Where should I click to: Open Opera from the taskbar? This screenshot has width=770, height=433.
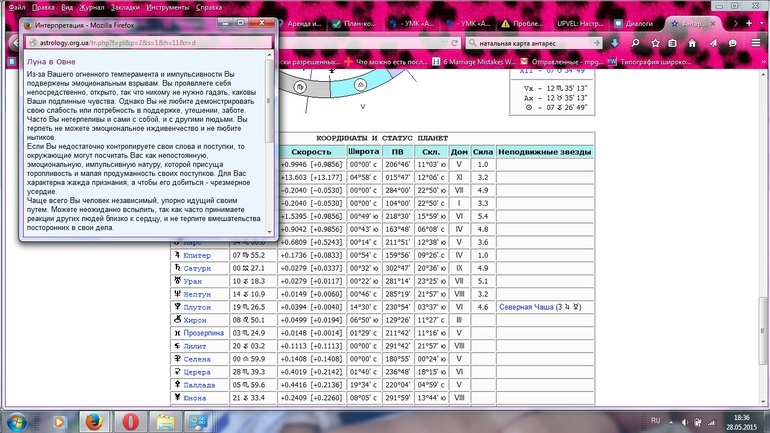pyautogui.click(x=133, y=419)
